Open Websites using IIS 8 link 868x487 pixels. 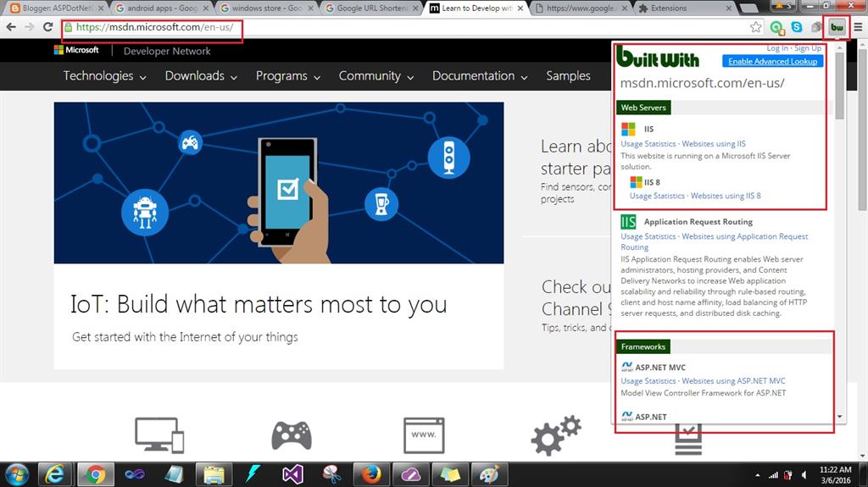click(x=726, y=196)
